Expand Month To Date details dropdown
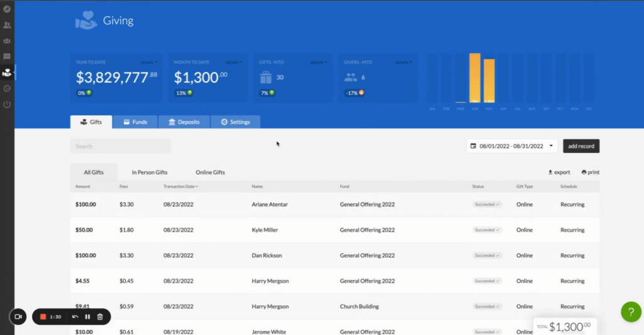Image resolution: width=644 pixels, height=335 pixels. point(233,62)
